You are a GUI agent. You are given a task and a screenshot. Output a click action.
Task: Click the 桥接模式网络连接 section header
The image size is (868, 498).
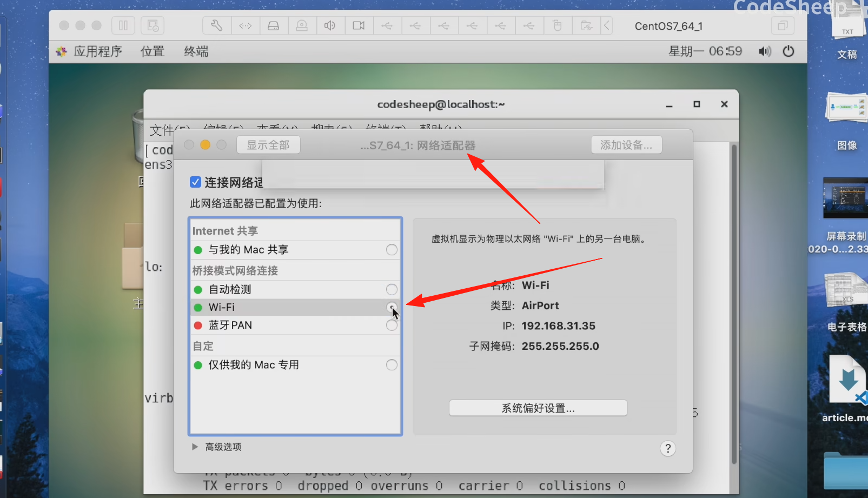(235, 271)
